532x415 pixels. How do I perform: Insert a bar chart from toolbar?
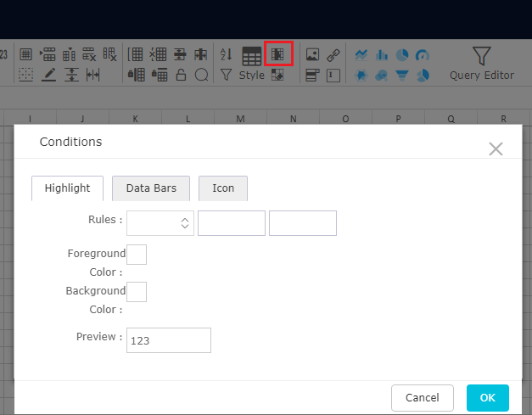click(382, 54)
